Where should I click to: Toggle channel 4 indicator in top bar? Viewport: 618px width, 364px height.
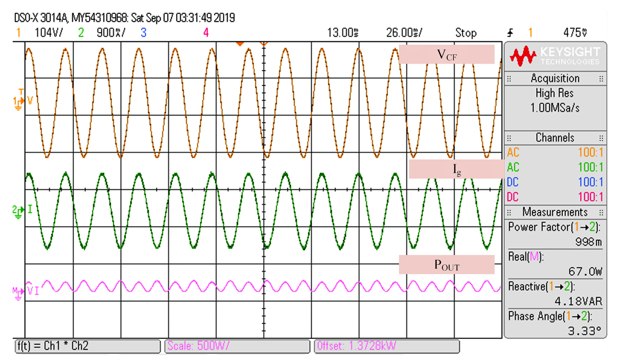(x=206, y=33)
